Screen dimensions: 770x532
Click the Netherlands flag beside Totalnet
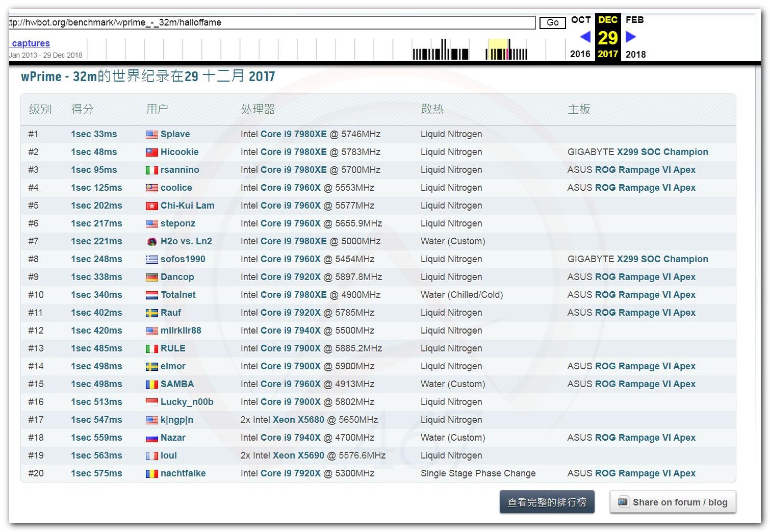[x=151, y=295]
